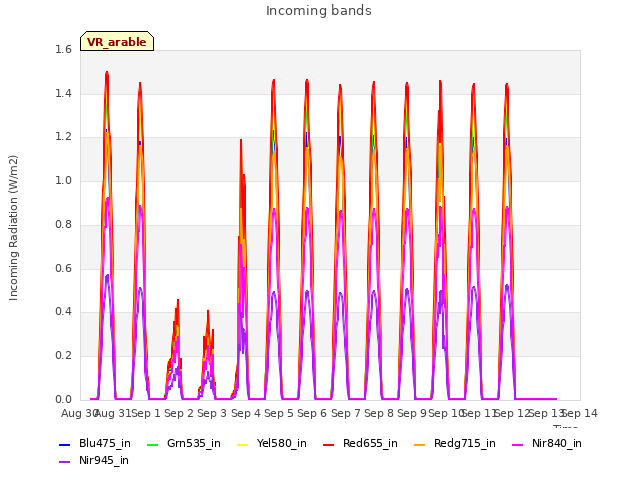Toggle Nir840_in series in legend
Image resolution: width=640 pixels, height=480 pixels.
(547, 443)
